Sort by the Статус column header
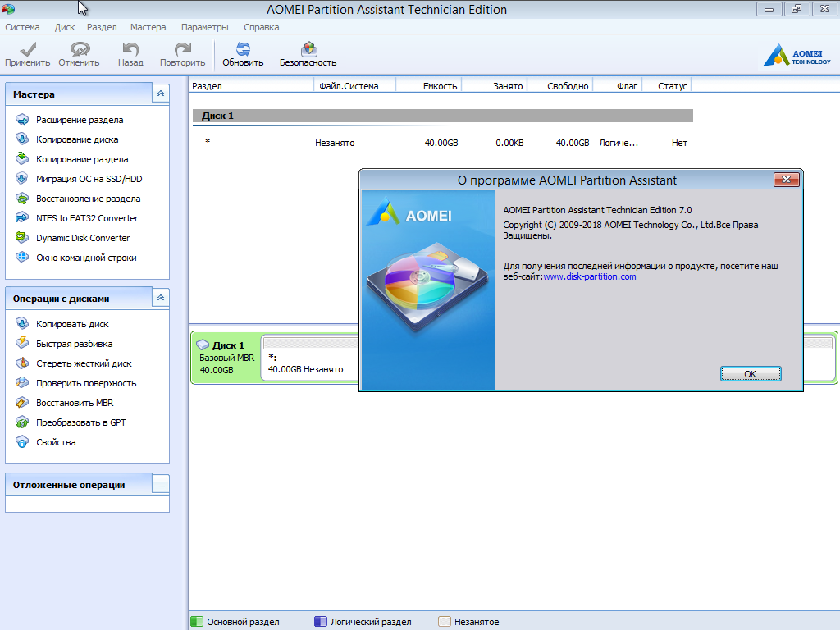840x630 pixels. click(x=667, y=85)
